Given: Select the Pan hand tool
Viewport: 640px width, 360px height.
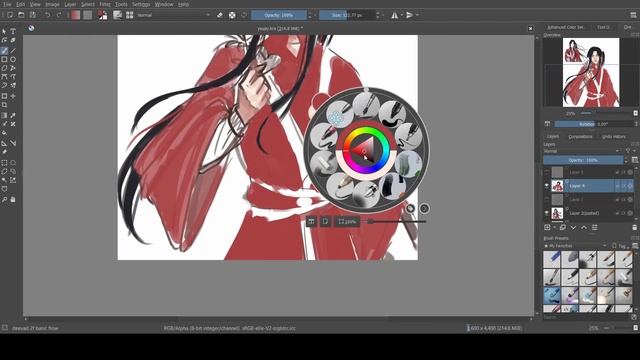Looking at the screenshot, I should coord(13,200).
